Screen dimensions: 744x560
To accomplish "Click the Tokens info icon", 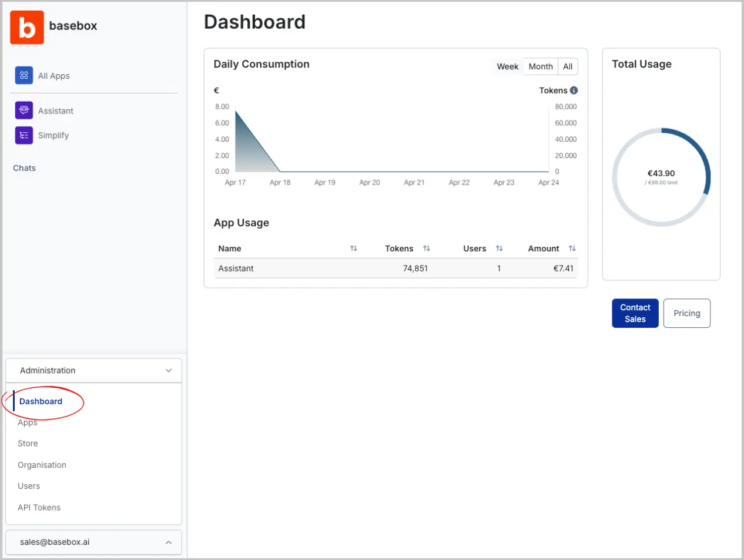I will (574, 90).
